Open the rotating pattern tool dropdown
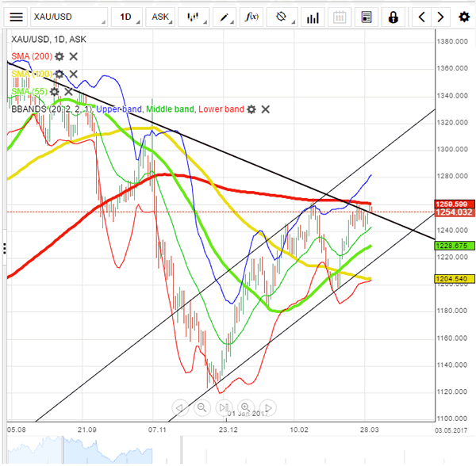The width and height of the screenshot is (476, 466). coord(282,17)
